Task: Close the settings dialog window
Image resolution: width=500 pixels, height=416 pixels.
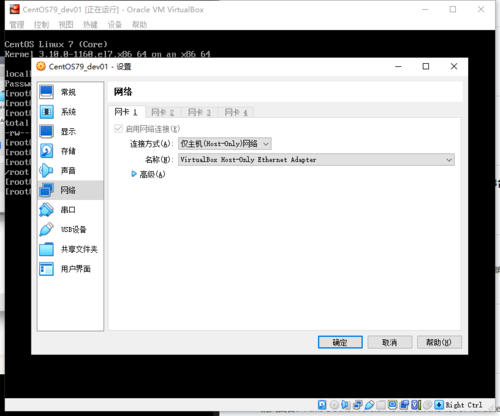Action: pos(454,66)
